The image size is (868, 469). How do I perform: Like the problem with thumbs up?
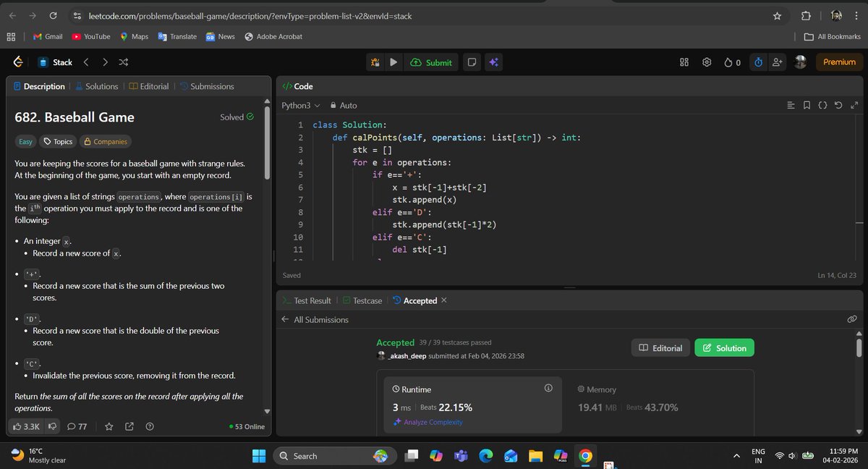(25, 426)
